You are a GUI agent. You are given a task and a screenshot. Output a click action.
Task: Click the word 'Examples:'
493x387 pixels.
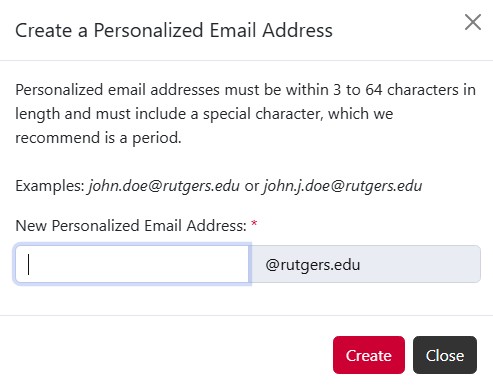coord(50,186)
